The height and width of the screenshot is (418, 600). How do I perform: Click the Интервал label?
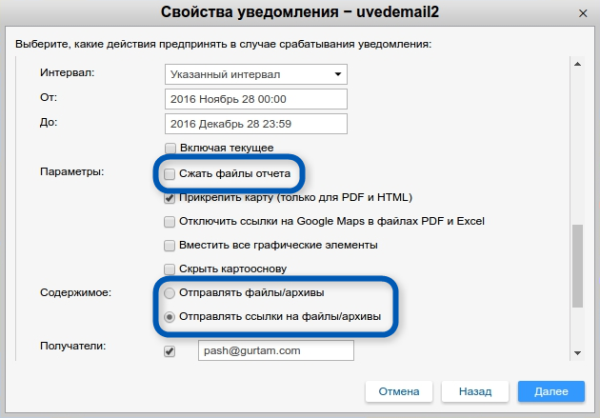[67, 72]
